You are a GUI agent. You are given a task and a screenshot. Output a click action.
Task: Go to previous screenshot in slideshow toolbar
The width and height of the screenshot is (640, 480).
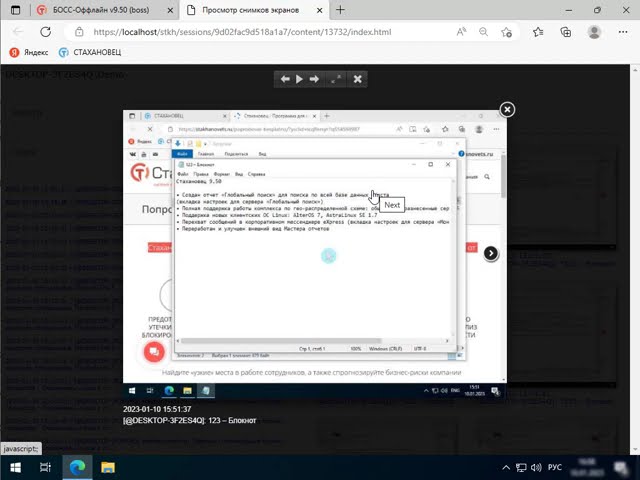(x=285, y=79)
